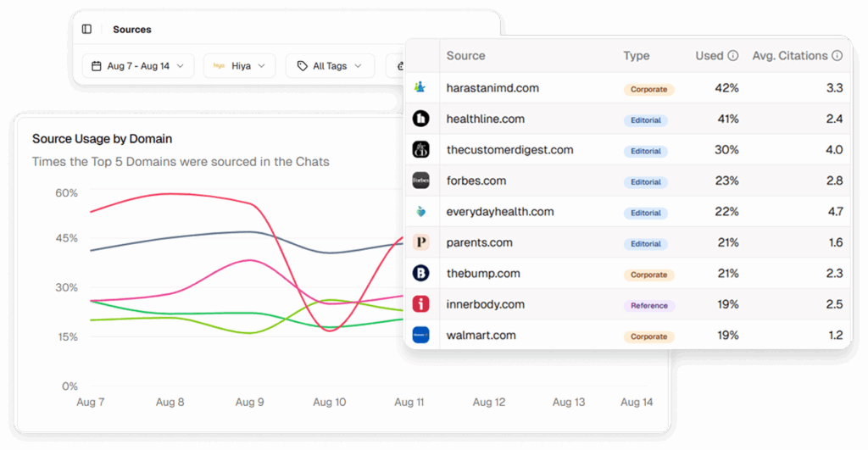The image size is (868, 450).
Task: Click the everydayhealth.com favicon
Action: (x=420, y=211)
